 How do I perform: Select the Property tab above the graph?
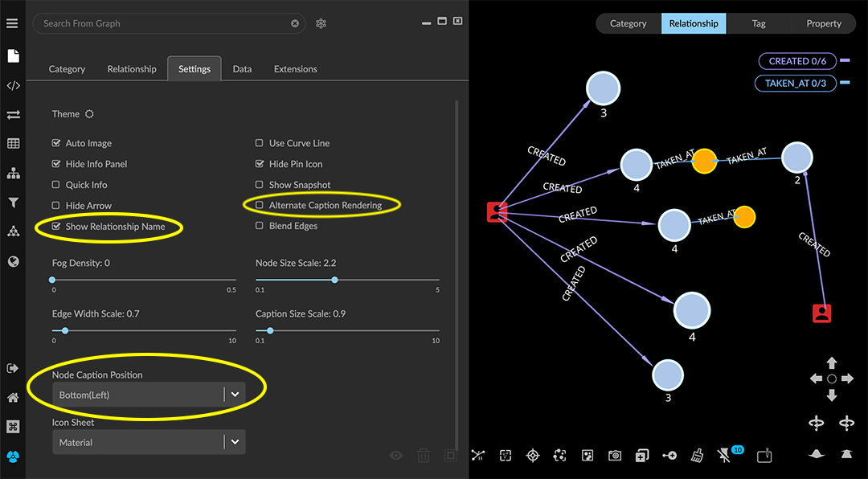[x=824, y=23]
